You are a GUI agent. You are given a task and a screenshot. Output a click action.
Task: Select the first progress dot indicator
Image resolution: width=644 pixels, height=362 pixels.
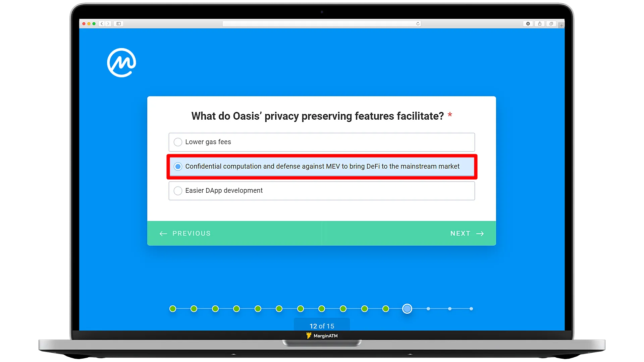172,308
